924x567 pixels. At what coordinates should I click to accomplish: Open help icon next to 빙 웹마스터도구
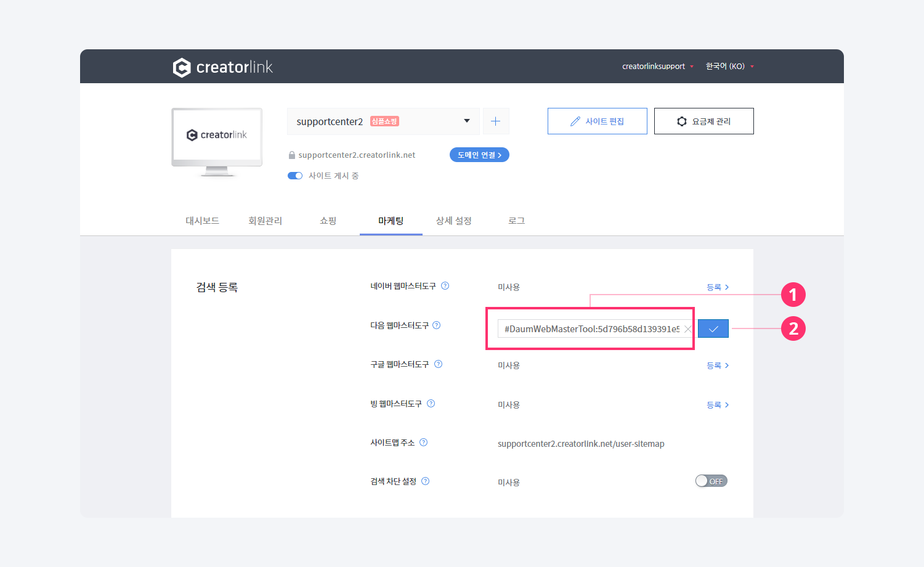tap(431, 404)
